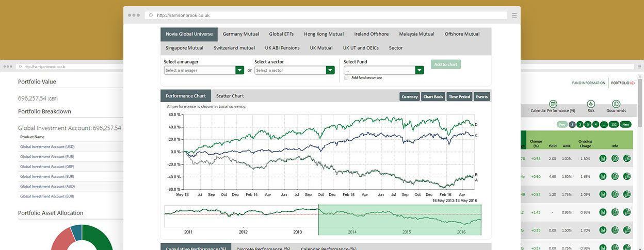Screen dimensions: 644x250
Task: Click the Risk pulse icon
Action: tap(591, 104)
